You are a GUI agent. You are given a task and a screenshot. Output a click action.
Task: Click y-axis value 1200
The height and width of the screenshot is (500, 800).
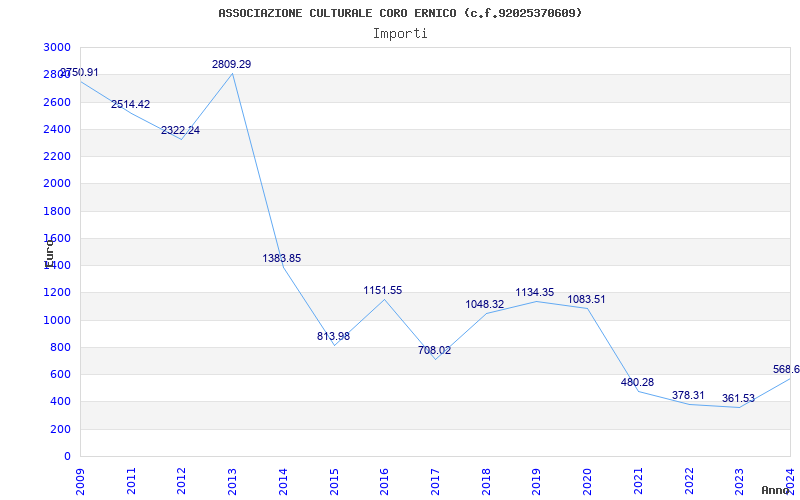tap(57, 293)
